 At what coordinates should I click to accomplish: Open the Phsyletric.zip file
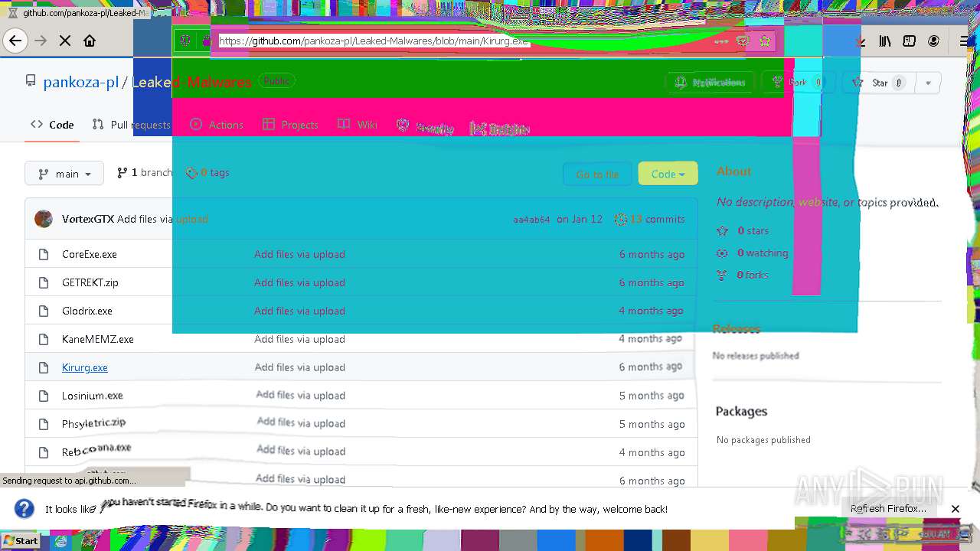pos(93,423)
